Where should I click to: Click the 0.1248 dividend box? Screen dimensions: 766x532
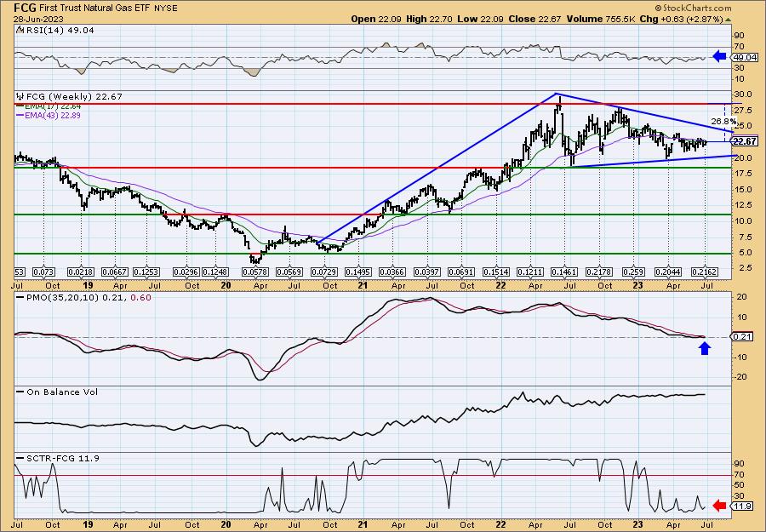[215, 272]
